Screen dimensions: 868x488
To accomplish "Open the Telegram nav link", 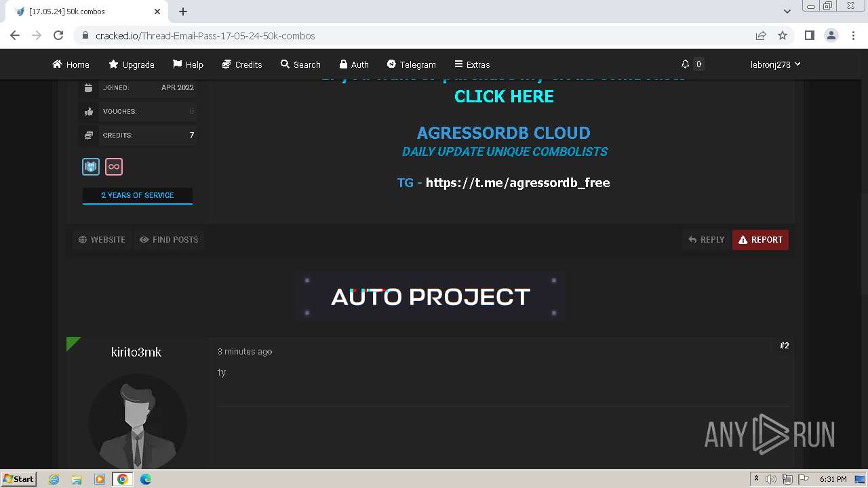I will point(411,64).
